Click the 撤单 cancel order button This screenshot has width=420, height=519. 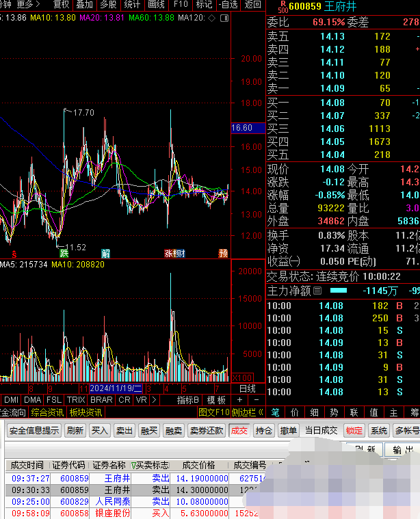(289, 431)
